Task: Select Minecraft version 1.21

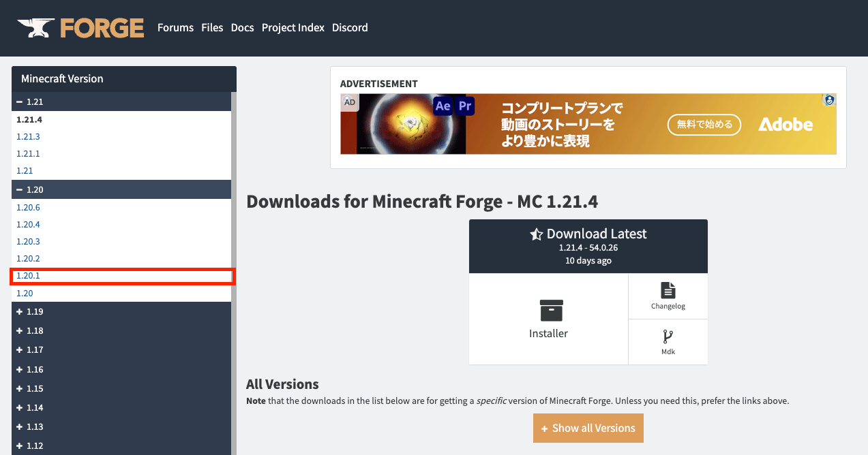Action: click(25, 170)
